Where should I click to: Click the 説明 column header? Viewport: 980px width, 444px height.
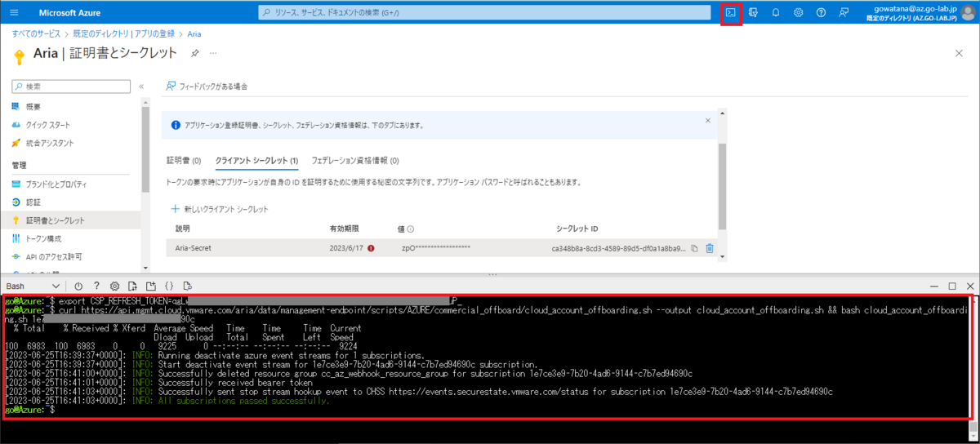184,229
